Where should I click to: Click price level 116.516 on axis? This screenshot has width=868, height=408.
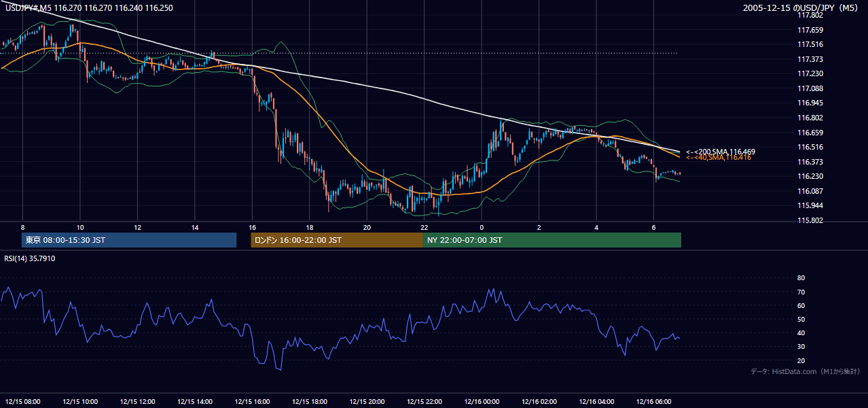pos(810,147)
